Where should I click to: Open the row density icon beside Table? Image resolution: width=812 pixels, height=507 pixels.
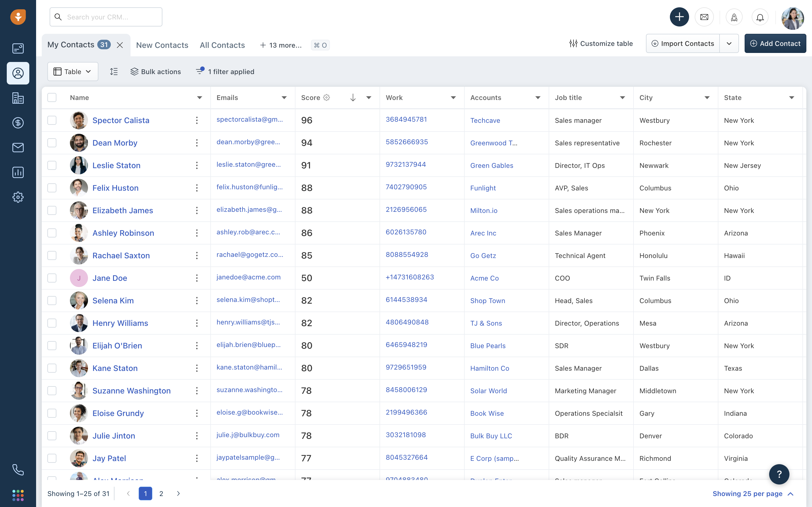(114, 72)
